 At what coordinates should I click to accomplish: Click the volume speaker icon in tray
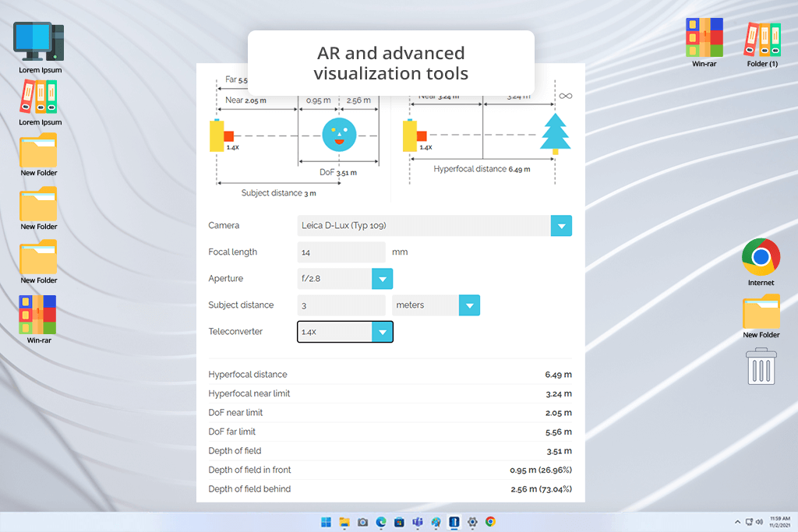pos(759,522)
